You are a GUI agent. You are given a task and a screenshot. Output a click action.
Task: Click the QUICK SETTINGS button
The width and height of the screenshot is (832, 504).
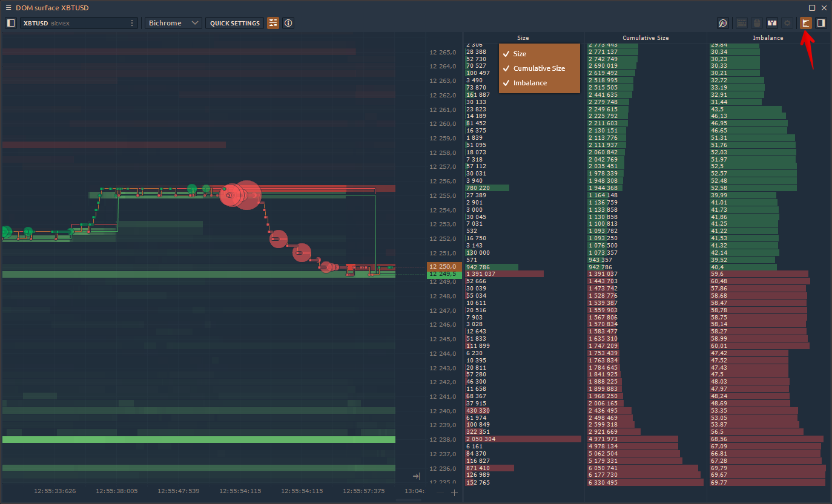[235, 23]
